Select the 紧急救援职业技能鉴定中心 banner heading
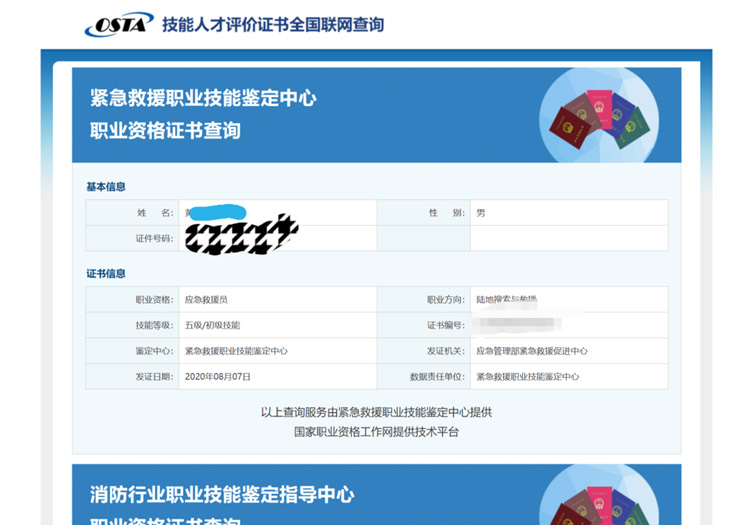This screenshot has height=525, width=752. coord(203,98)
